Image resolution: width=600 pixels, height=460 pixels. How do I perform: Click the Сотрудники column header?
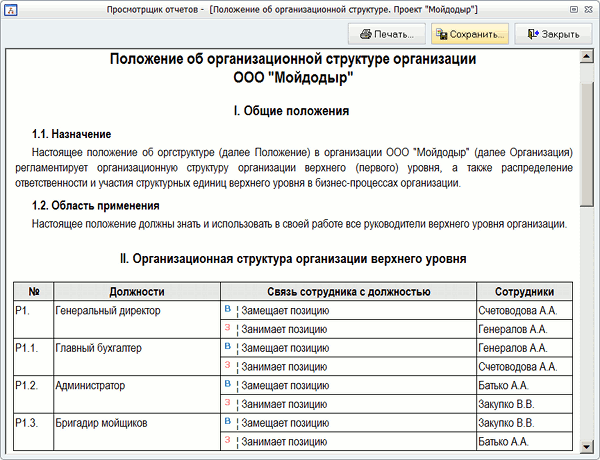[524, 291]
